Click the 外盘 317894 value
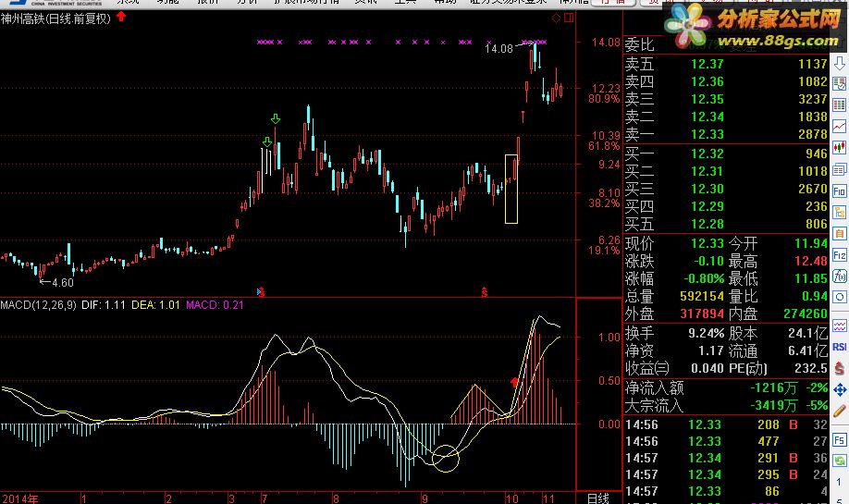849x504 pixels. click(702, 313)
